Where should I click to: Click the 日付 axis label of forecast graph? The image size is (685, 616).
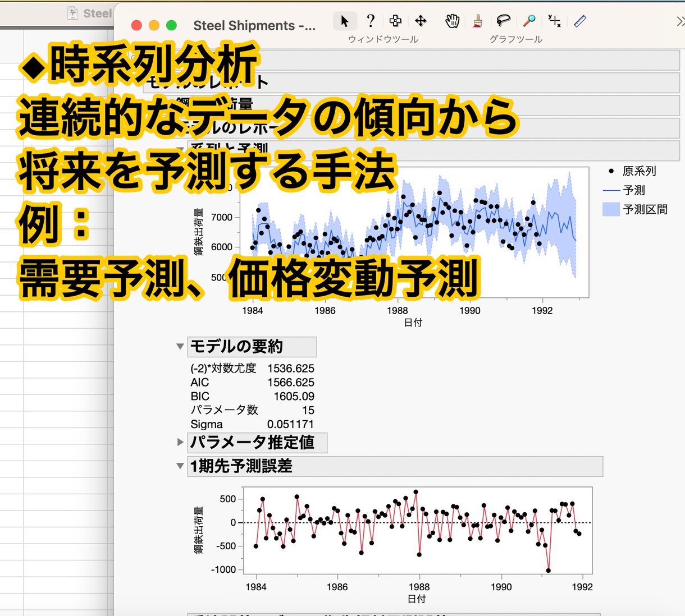413,323
